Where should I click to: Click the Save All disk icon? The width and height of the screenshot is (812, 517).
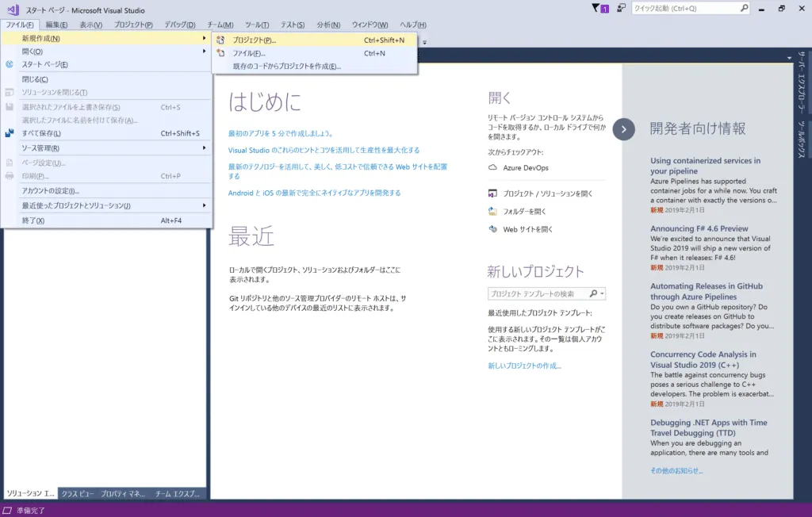[10, 133]
